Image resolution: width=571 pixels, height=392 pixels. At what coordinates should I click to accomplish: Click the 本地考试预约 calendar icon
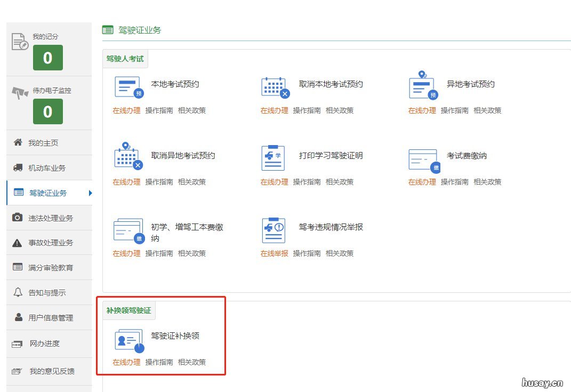click(127, 87)
